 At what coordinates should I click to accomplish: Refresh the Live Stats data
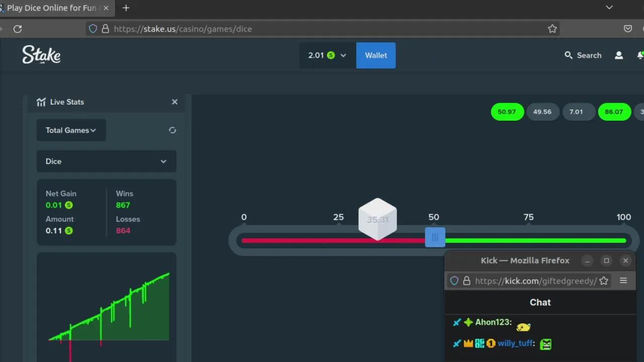point(173,130)
